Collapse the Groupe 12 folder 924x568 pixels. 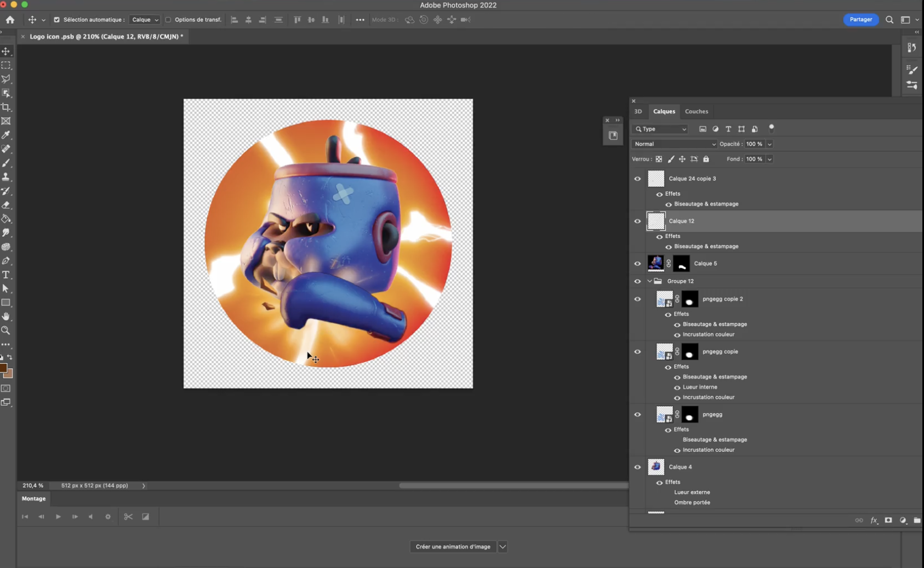point(649,281)
